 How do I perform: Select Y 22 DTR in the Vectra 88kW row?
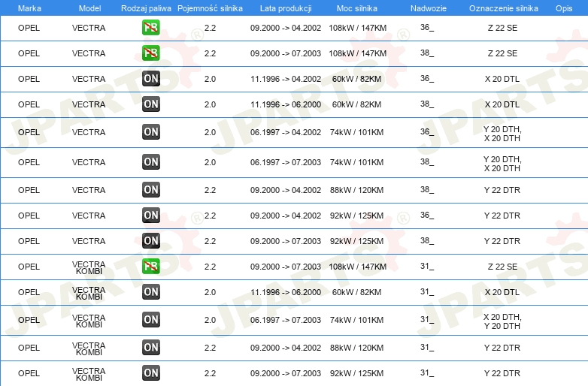point(502,190)
